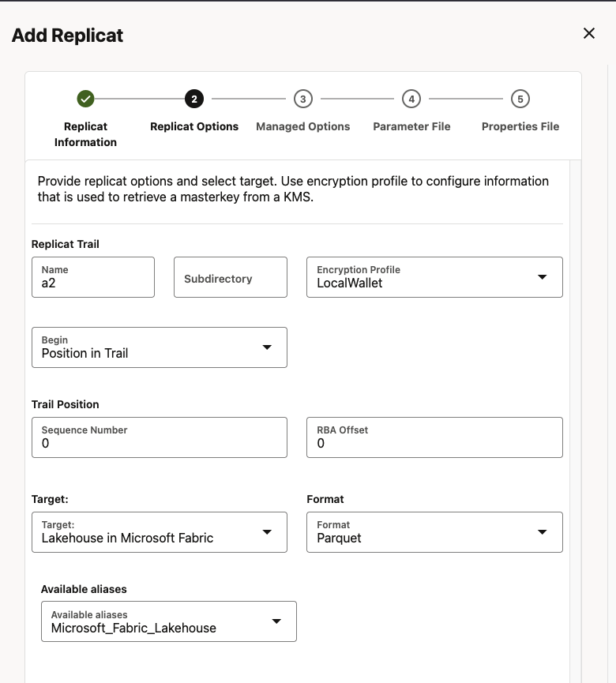Open the Available aliases dropdown
This screenshot has width=616, height=683.
pyautogui.click(x=169, y=621)
